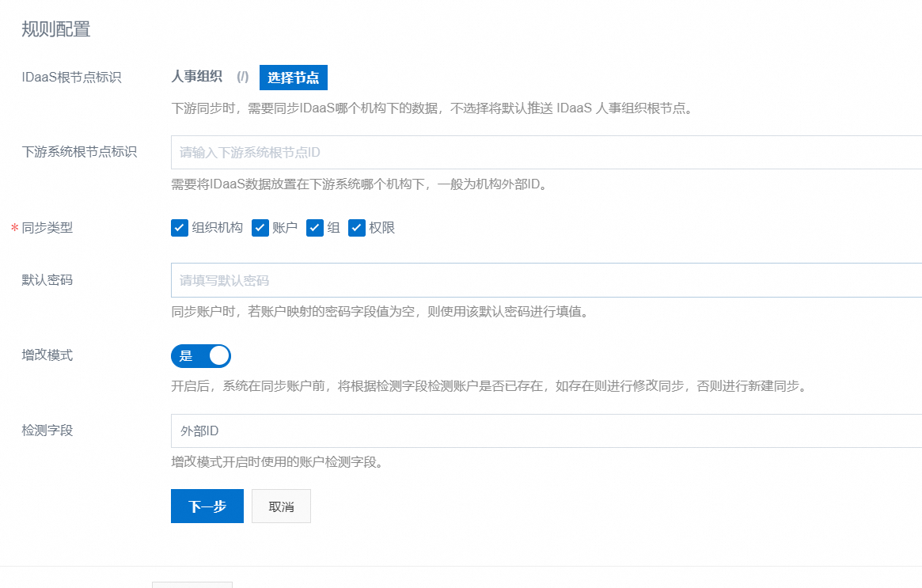922x588 pixels.
Task: Click the 下游系统根节点标识 label
Action: click(x=79, y=152)
